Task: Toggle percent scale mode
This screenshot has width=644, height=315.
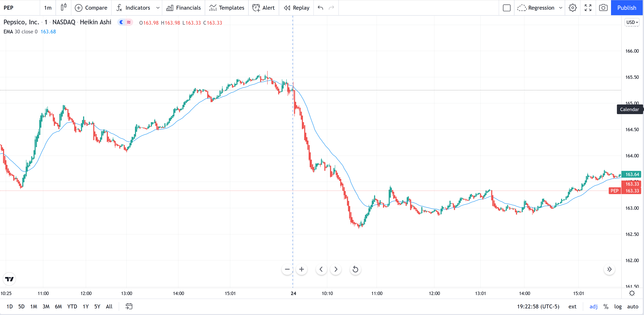Action: click(606, 306)
